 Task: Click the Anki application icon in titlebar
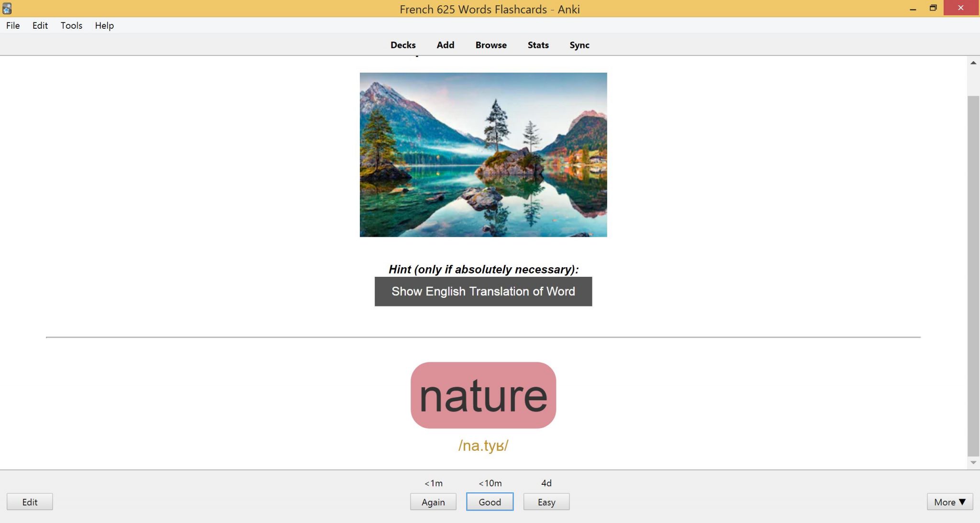click(7, 9)
